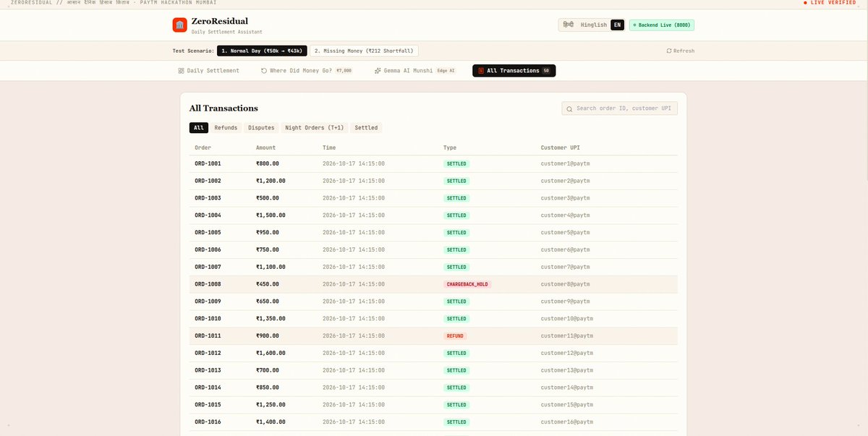Select order ORD-1008
Viewport: 868px width, 436px height.
point(433,284)
